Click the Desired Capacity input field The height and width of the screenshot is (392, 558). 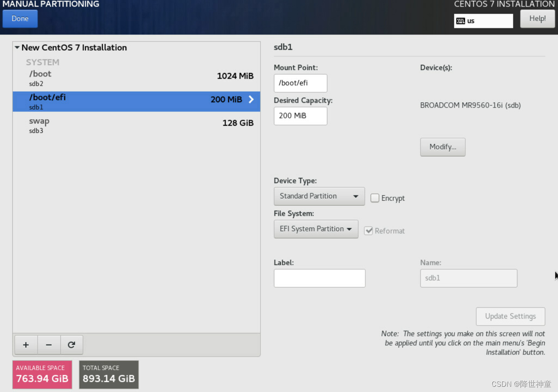[300, 116]
